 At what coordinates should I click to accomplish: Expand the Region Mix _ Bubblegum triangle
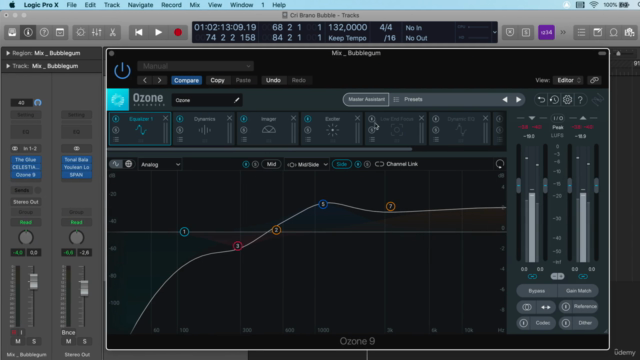[x=8, y=53]
